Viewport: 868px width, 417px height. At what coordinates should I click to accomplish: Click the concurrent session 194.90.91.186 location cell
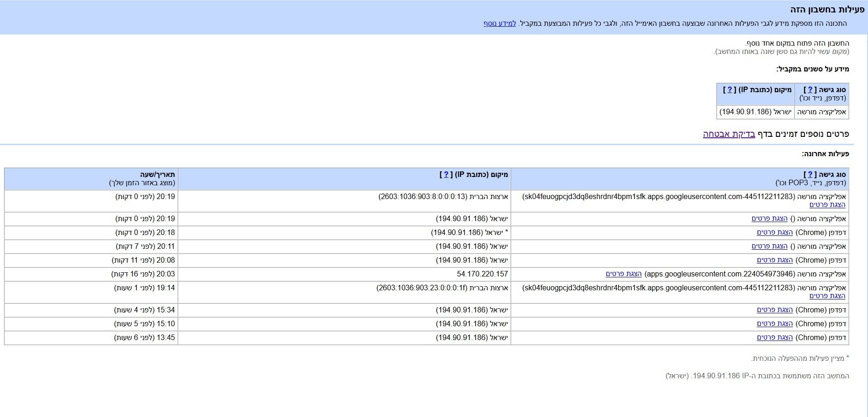click(755, 112)
